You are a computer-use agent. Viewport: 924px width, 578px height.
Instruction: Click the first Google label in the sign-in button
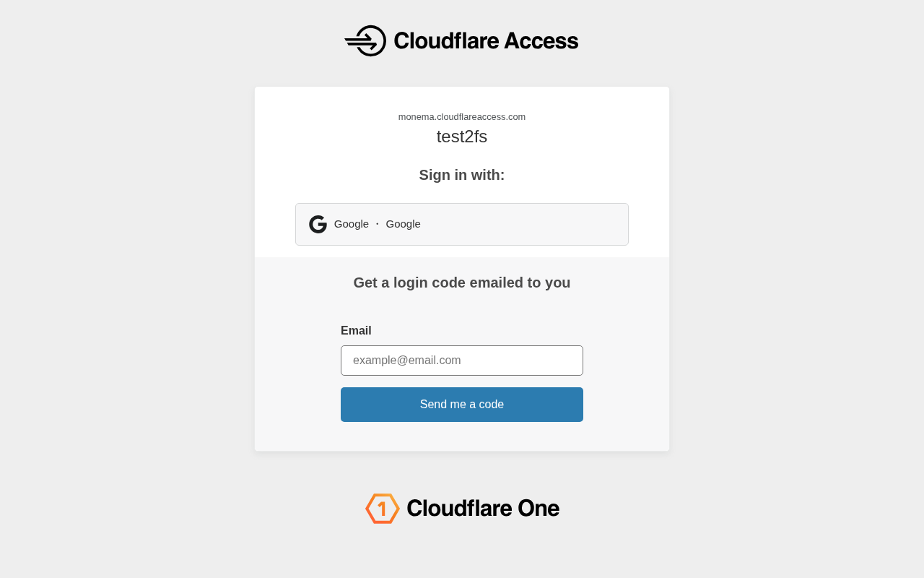[x=352, y=224]
